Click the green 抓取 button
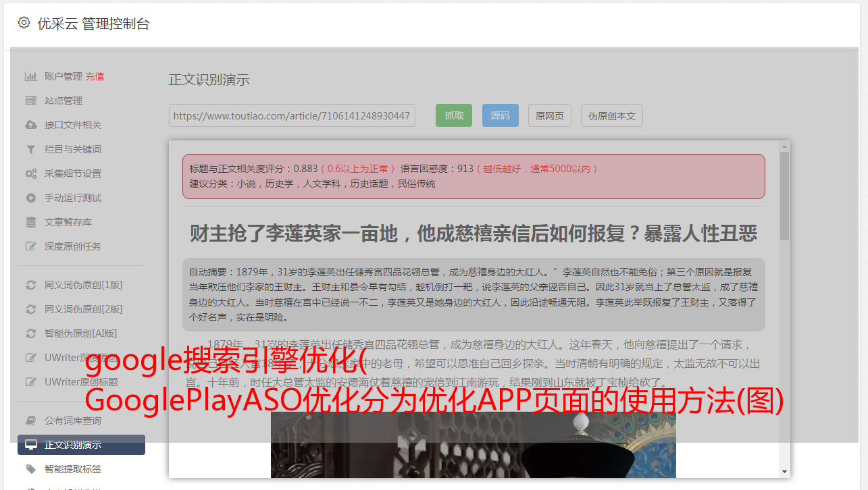The image size is (868, 490). [454, 115]
